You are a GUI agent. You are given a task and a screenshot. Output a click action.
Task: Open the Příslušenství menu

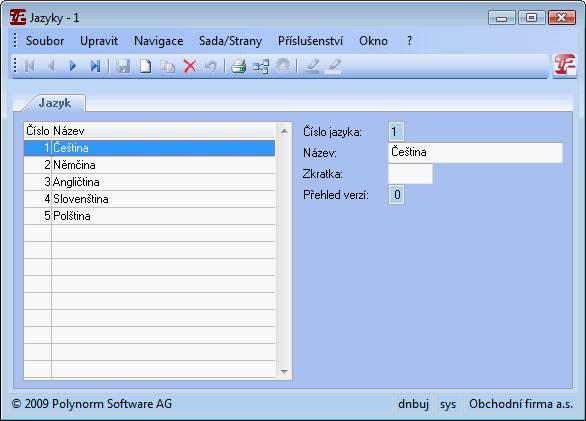pyautogui.click(x=310, y=40)
